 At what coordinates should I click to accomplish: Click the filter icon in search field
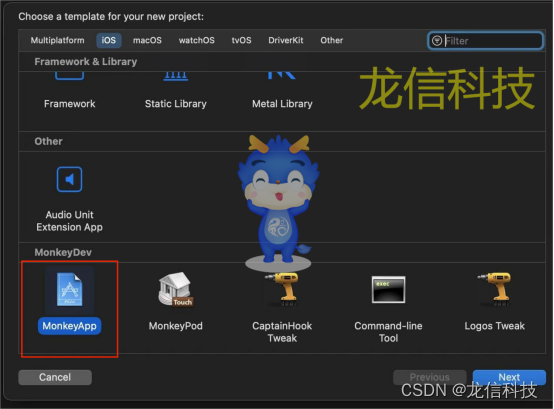point(437,41)
